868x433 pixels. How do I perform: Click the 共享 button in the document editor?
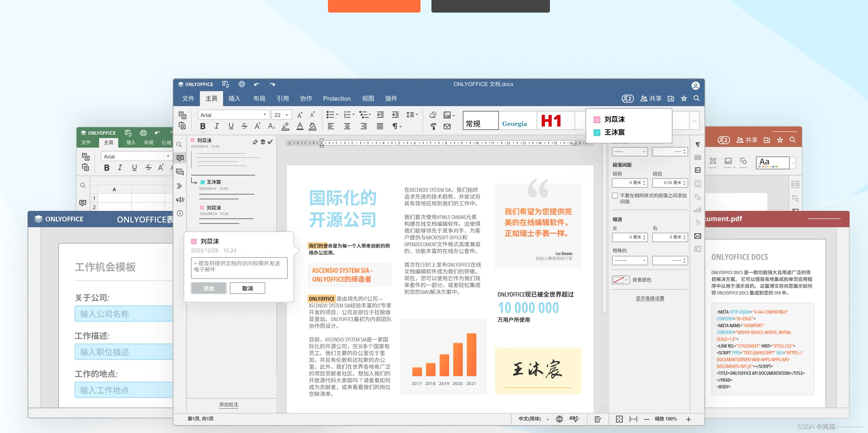(651, 99)
